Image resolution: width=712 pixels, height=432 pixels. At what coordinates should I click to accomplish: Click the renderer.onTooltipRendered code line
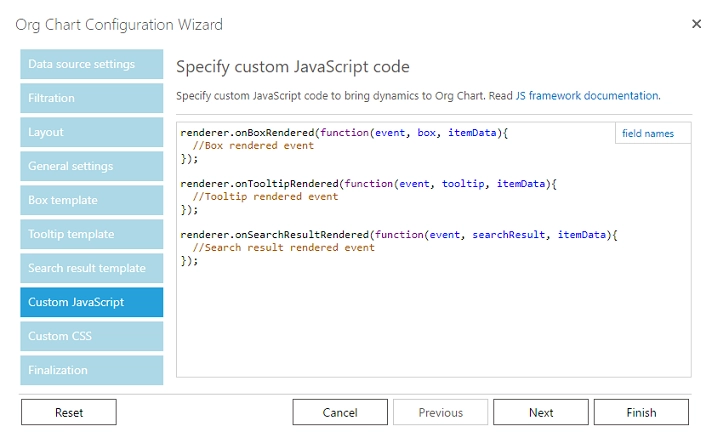point(368,184)
